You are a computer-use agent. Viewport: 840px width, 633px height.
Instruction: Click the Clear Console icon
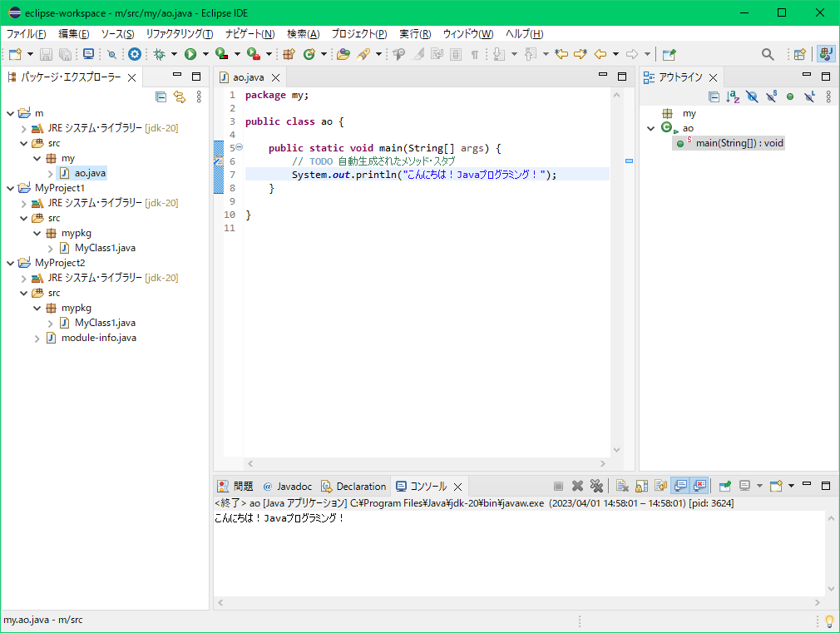click(x=622, y=486)
